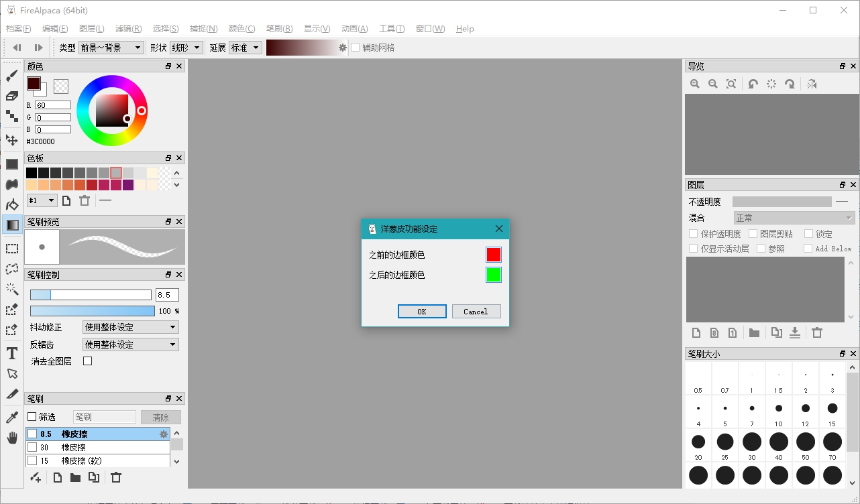
Task: Confirm the dialog with OK
Action: point(422,311)
